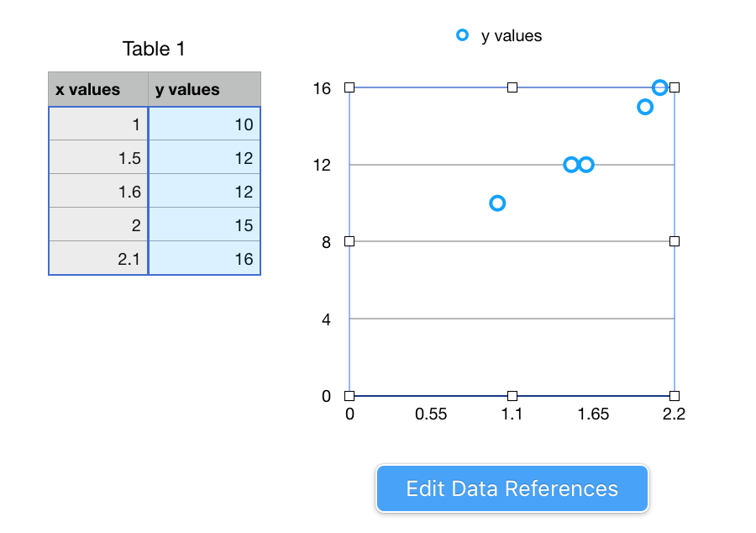Viewport: 756px width, 533px height.
Task: Click chart top-left resize handle
Action: pyautogui.click(x=349, y=87)
